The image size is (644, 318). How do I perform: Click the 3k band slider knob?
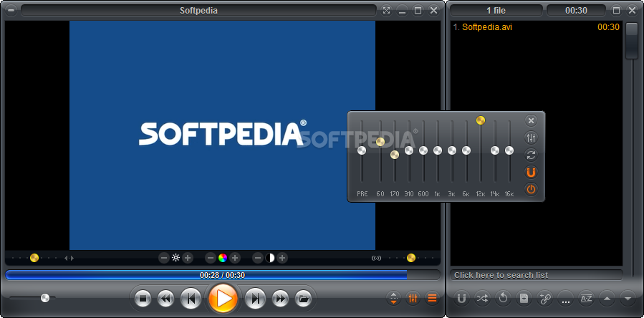click(452, 151)
